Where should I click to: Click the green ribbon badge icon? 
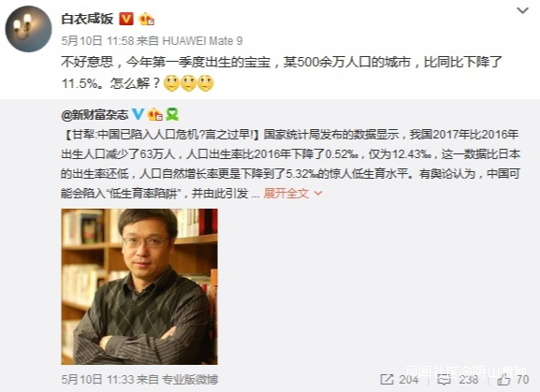point(172,114)
